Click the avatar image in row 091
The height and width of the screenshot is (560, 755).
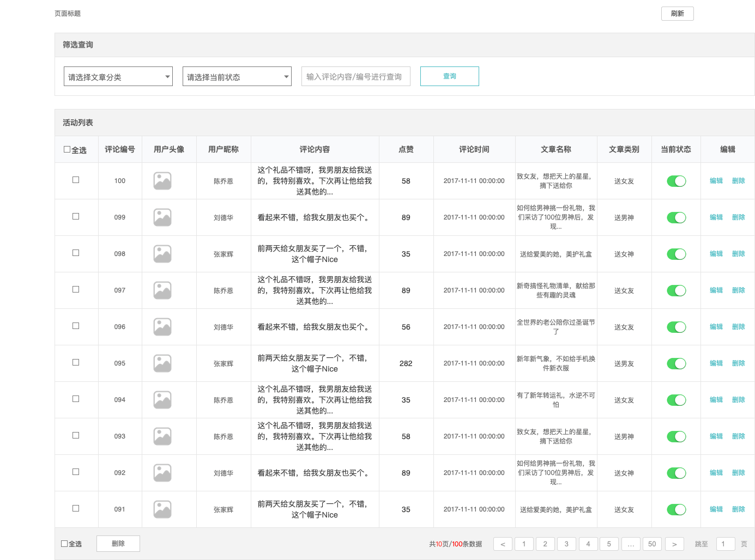pyautogui.click(x=162, y=509)
